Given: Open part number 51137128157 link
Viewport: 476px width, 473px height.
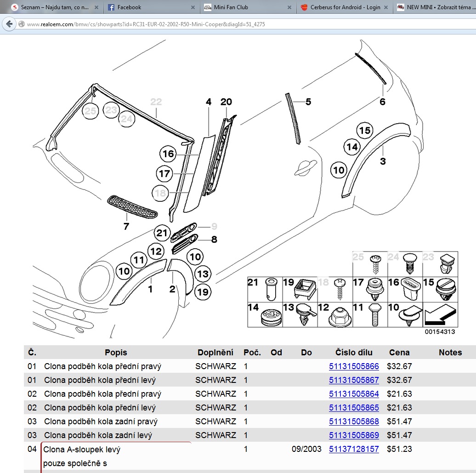Looking at the screenshot, I should click(354, 449).
